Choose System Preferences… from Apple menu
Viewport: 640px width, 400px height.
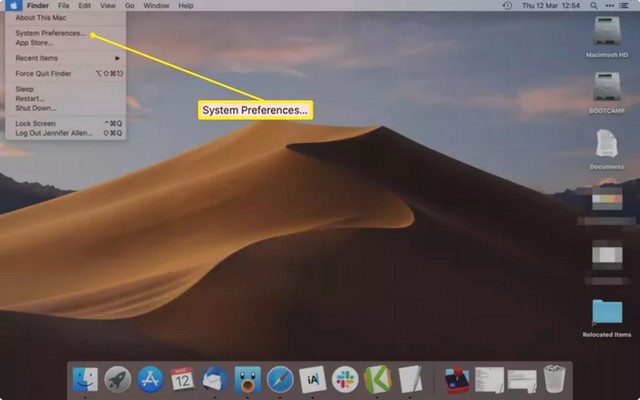tap(50, 33)
